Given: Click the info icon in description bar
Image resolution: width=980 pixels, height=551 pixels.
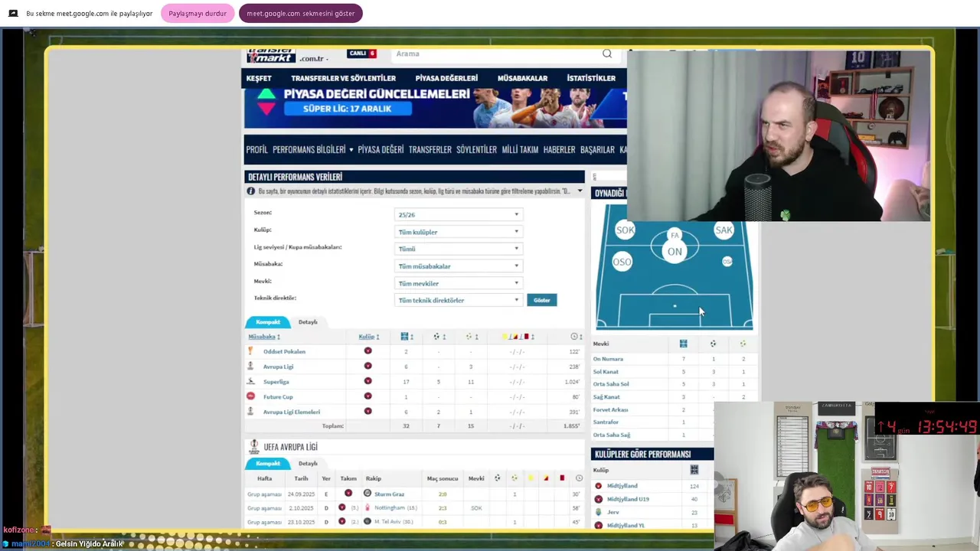Looking at the screenshot, I should point(250,191).
